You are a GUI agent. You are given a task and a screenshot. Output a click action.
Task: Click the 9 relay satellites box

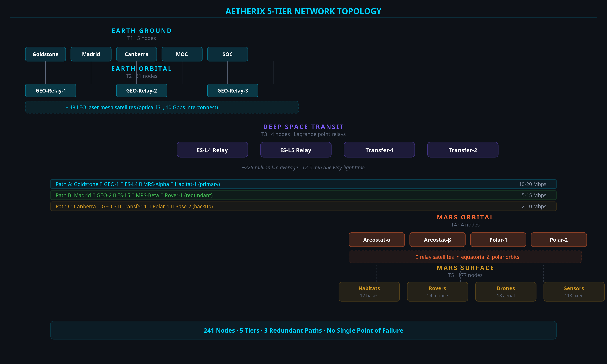pyautogui.click(x=465, y=257)
